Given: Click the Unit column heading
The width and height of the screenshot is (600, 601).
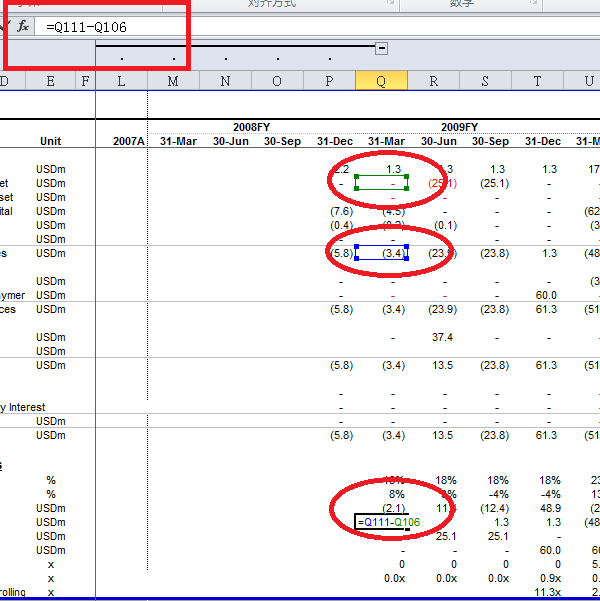Looking at the screenshot, I should pos(51,141).
